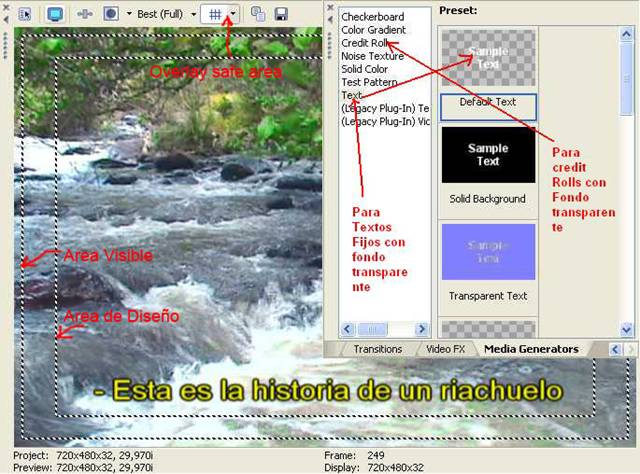Select Checkerboard in the generator list
The width and height of the screenshot is (640, 474).
pos(372,17)
